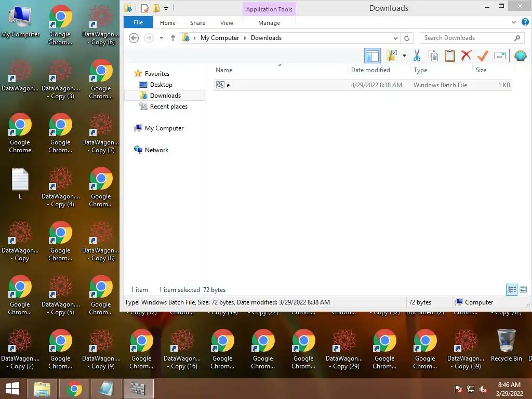The width and height of the screenshot is (532, 399).
Task: Open the Customize Quick Access Toolbar dropdown
Action: tap(166, 8)
